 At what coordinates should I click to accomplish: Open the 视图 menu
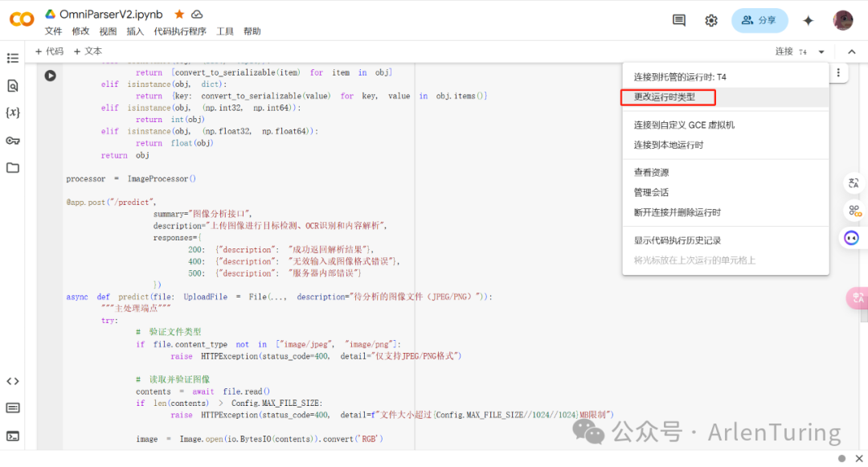(x=108, y=31)
